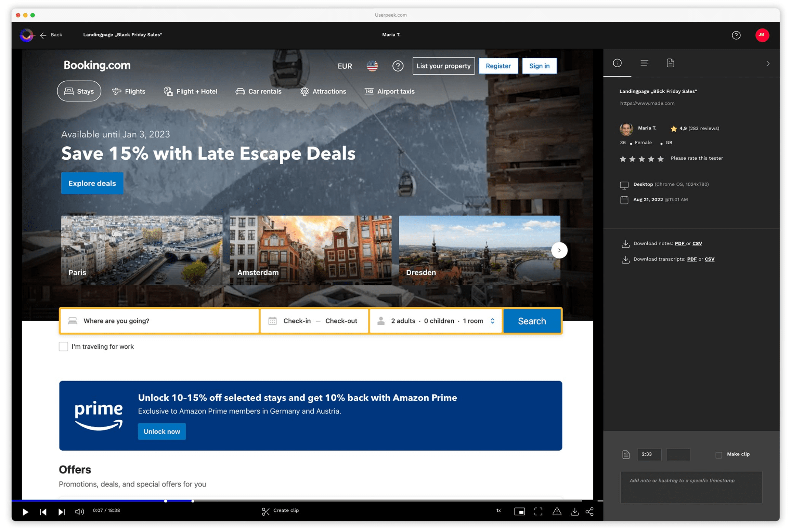Collapse the right sidebar with chevron arrow
This screenshot has height=532, width=791.
pos(768,63)
